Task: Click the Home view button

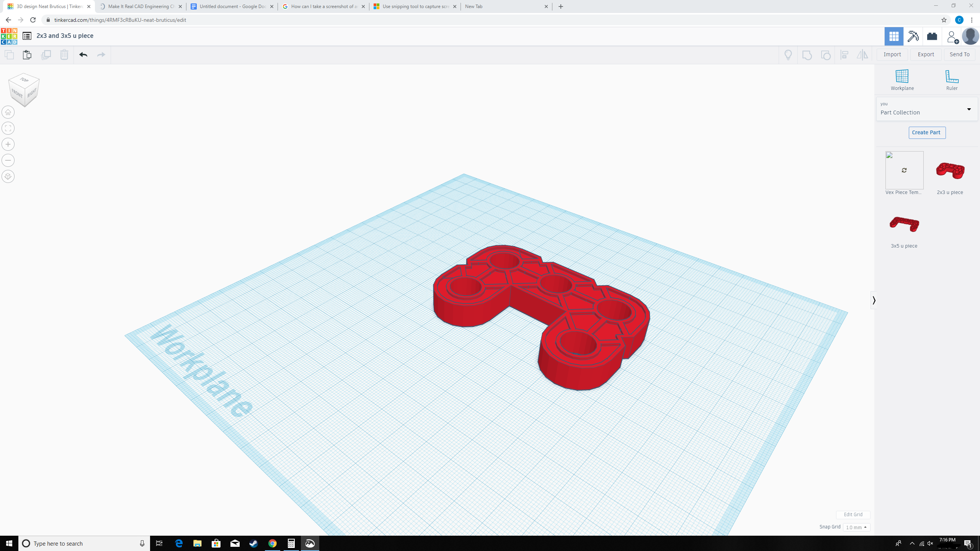Action: click(8, 112)
